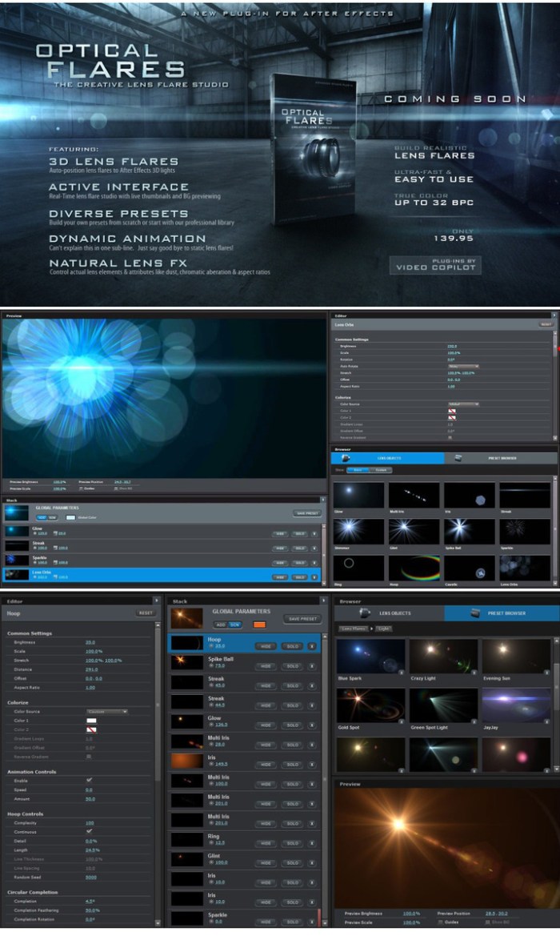The height and width of the screenshot is (936, 560).
Task: Remove Spike Ball from stack with X
Action: (x=312, y=666)
